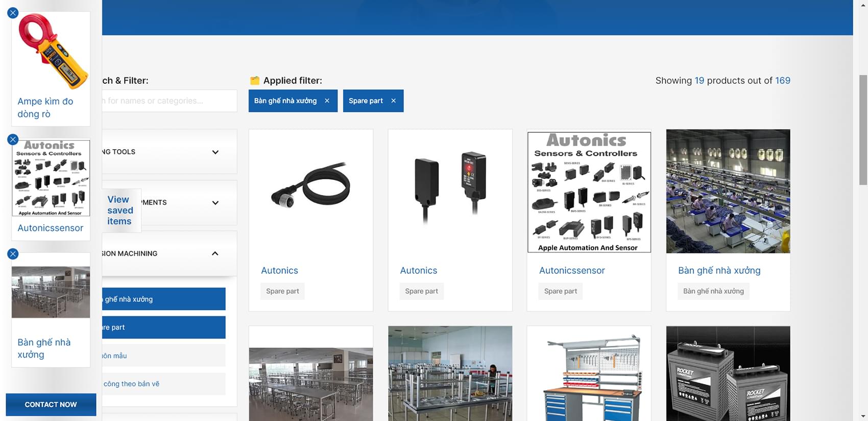Click the Applied filter folder icon
The width and height of the screenshot is (868, 421).
click(x=255, y=81)
